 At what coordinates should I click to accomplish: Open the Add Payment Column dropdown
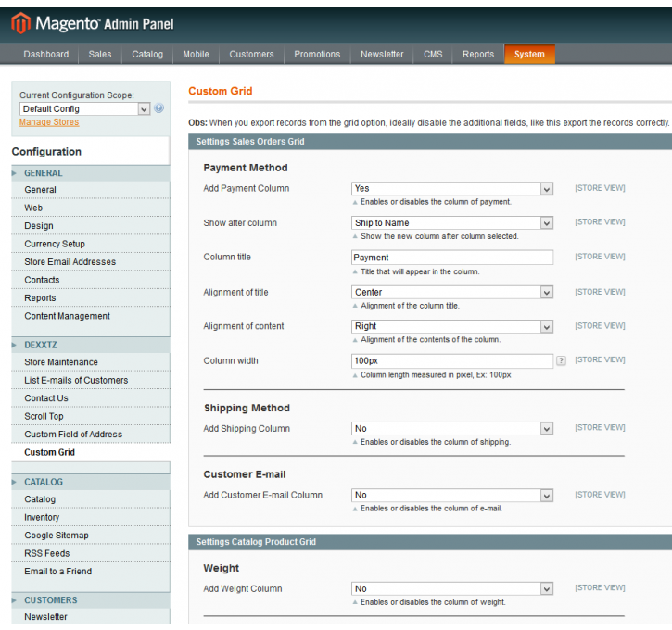[x=452, y=188]
